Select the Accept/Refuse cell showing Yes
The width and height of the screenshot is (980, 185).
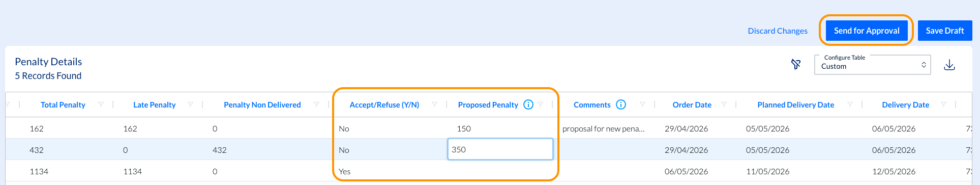pos(391,171)
